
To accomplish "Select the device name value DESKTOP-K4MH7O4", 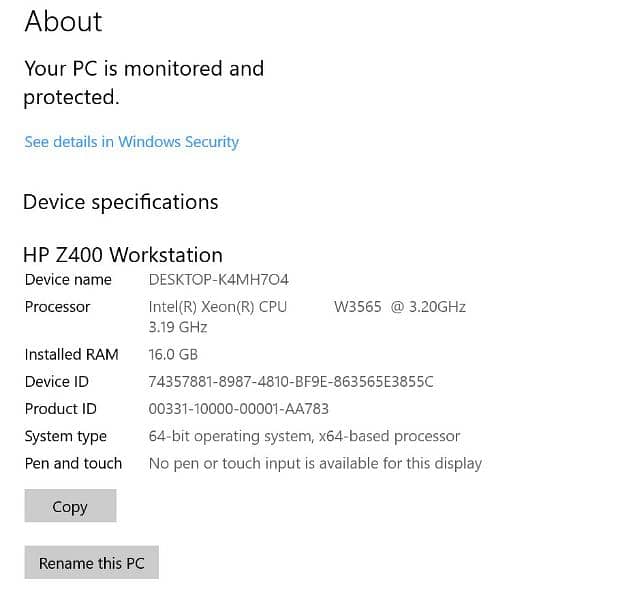I will tap(219, 280).
